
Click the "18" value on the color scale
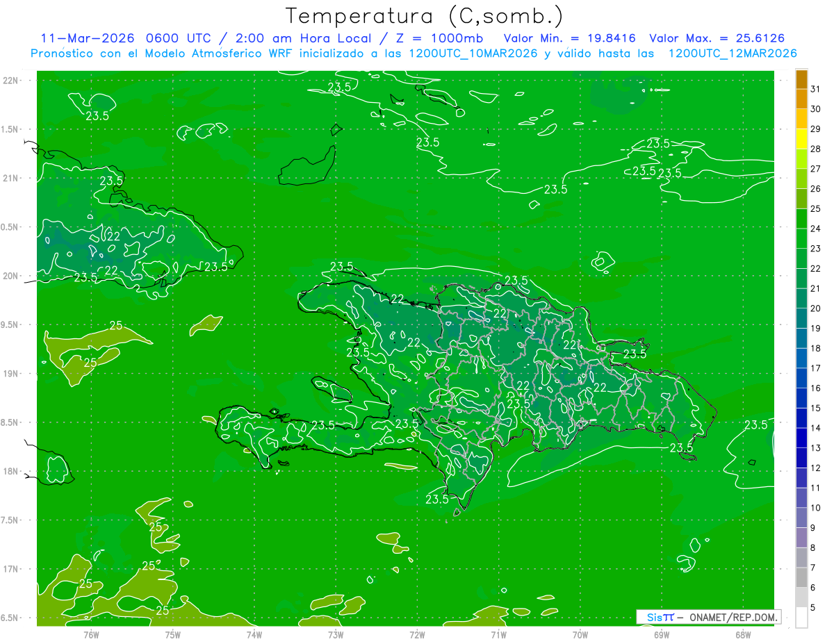tap(816, 349)
